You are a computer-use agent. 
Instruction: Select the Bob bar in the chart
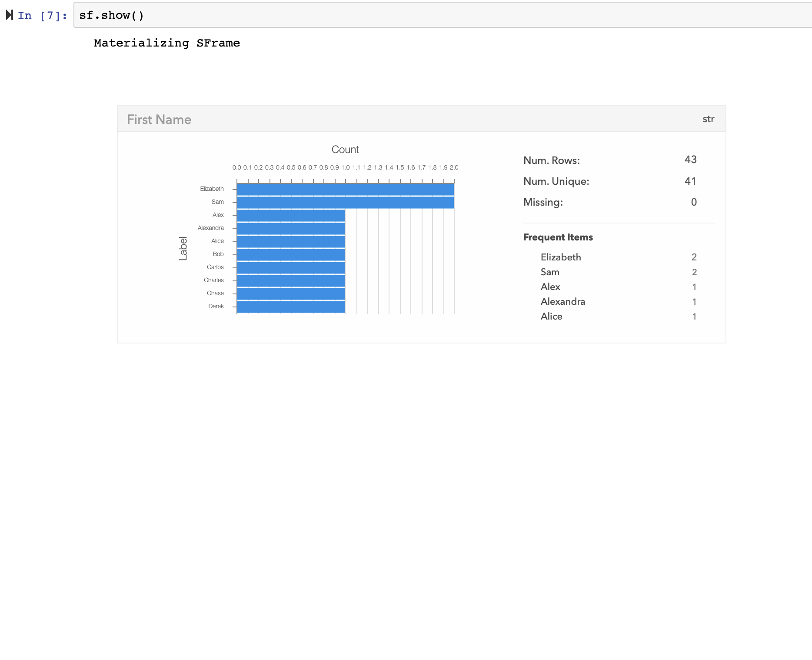click(290, 254)
